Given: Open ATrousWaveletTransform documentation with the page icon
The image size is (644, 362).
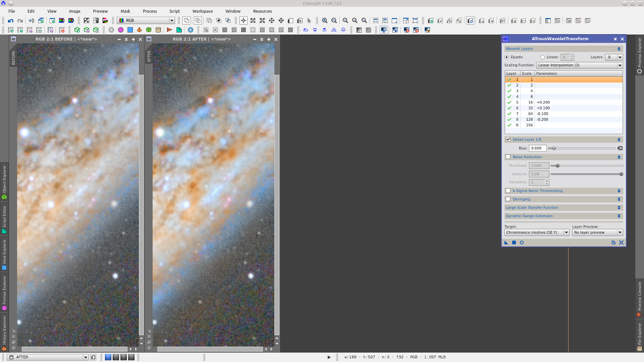Looking at the screenshot, I should pyautogui.click(x=613, y=243).
